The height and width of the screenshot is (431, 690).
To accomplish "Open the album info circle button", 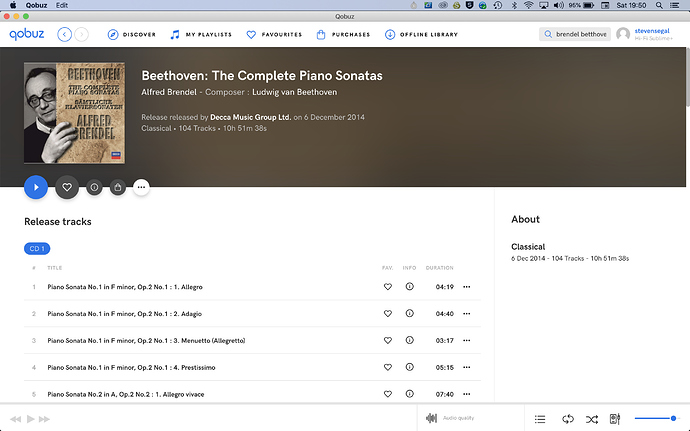I will [x=94, y=187].
